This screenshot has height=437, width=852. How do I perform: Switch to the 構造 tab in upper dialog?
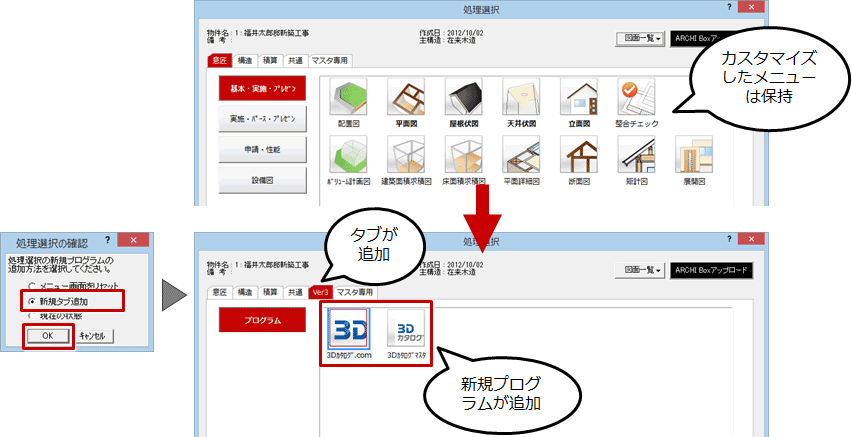(245, 61)
